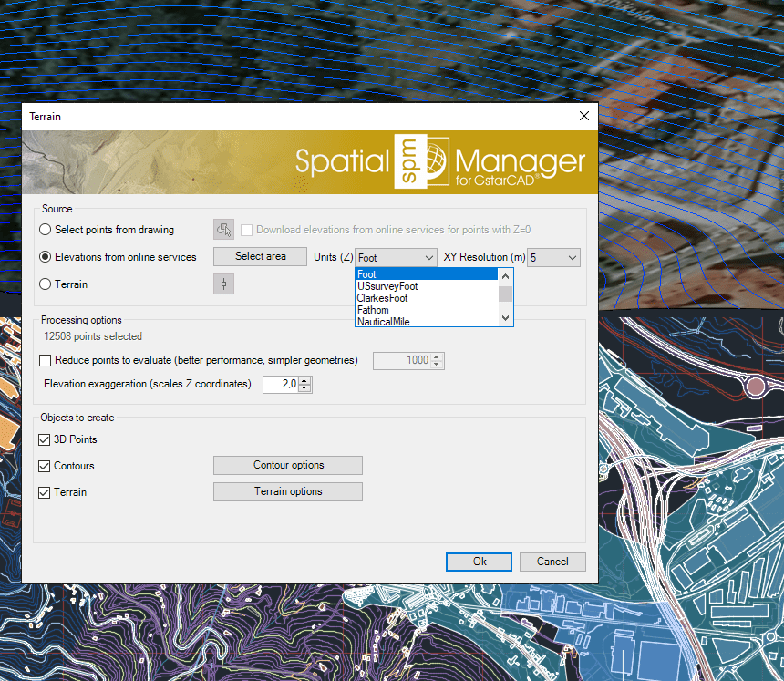Choose Fathom in the units list

374,310
